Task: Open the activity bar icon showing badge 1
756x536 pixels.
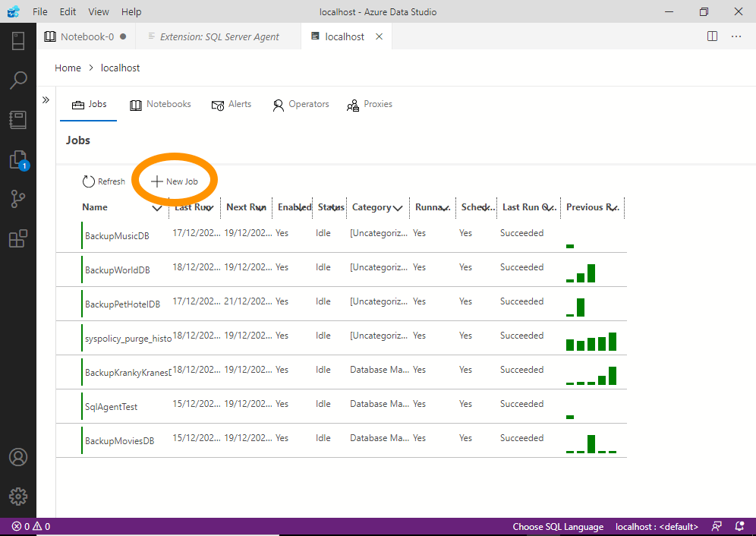Action: coord(18,159)
